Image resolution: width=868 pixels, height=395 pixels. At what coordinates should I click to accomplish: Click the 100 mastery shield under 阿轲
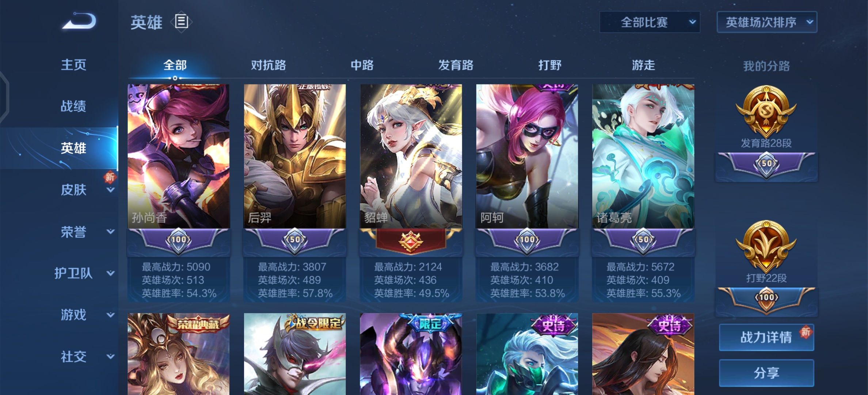pyautogui.click(x=527, y=240)
